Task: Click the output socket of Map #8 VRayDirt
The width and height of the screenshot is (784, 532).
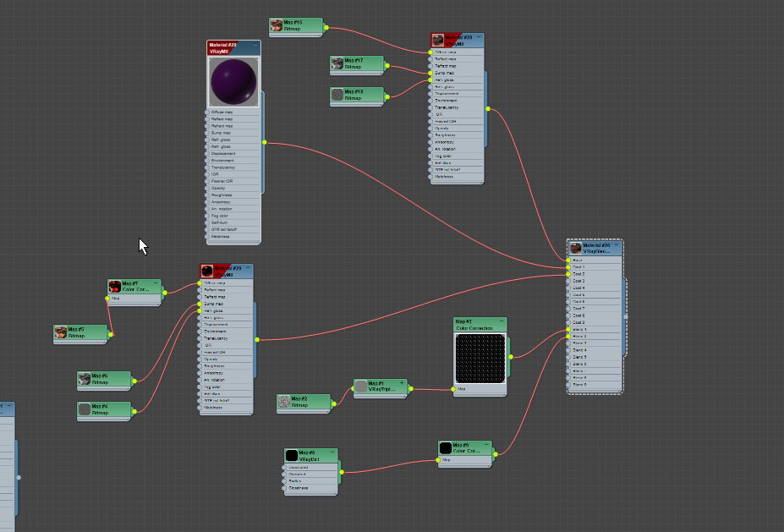Action: click(x=342, y=472)
